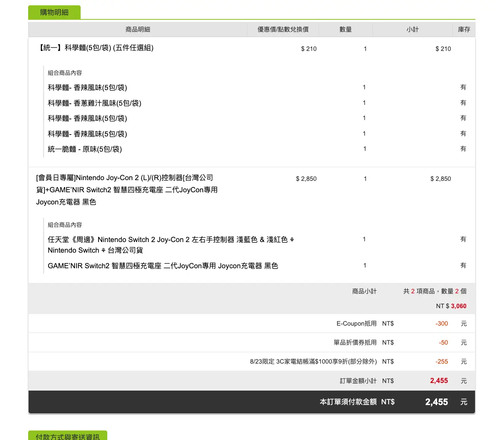The width and height of the screenshot is (504, 440).
Task: Click quantity 1 of 香蔥雞汁風味 row
Action: (x=364, y=103)
